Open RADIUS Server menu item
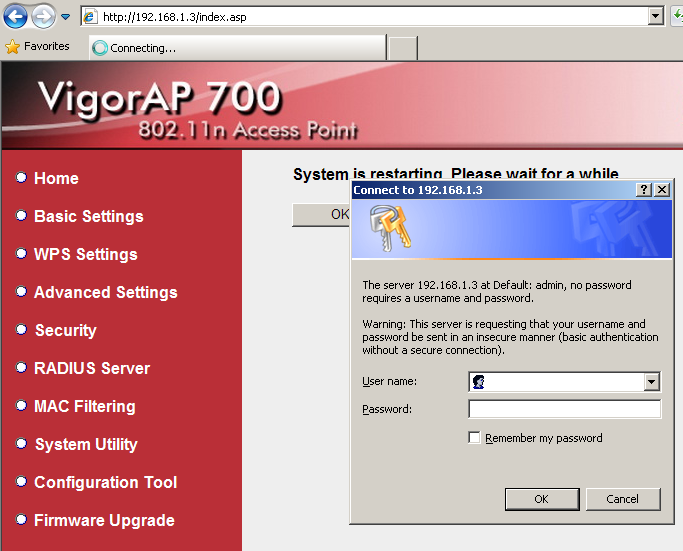The image size is (683, 551). pos(92,368)
